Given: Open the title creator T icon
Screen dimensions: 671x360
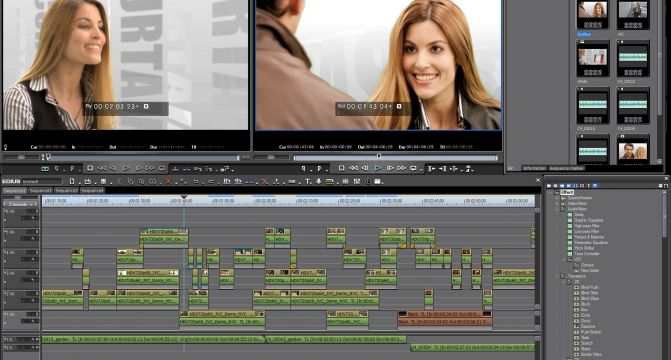Looking at the screenshot, I should click(x=307, y=181).
